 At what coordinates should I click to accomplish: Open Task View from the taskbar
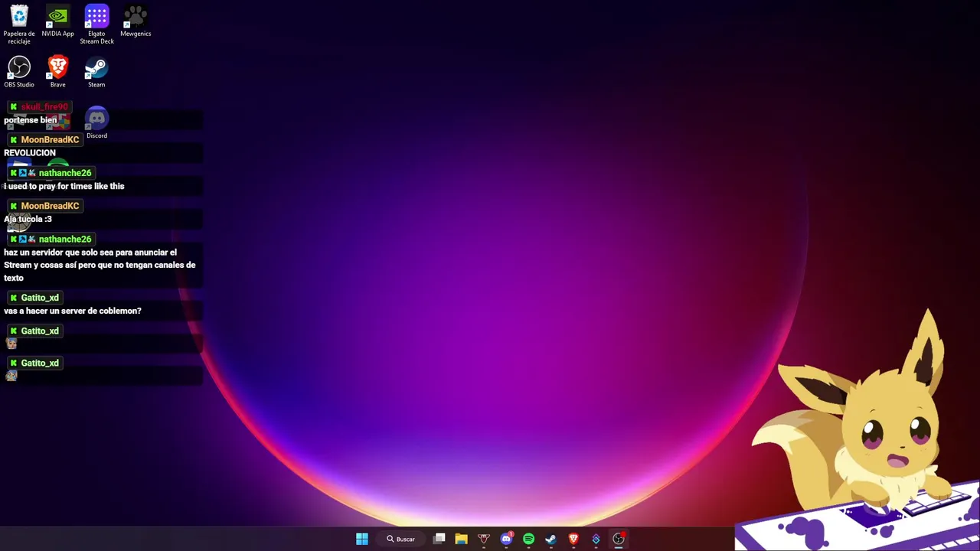439,539
